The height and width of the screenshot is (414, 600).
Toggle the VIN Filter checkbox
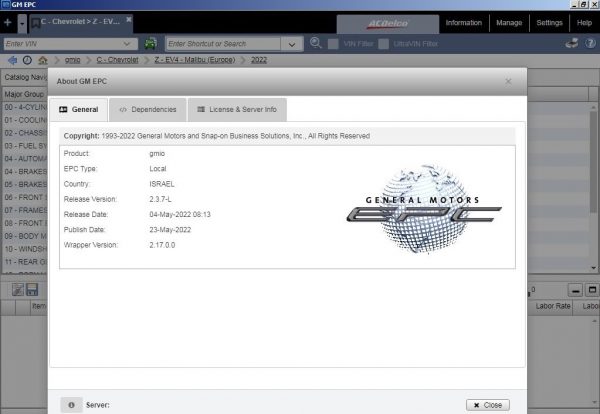point(333,44)
